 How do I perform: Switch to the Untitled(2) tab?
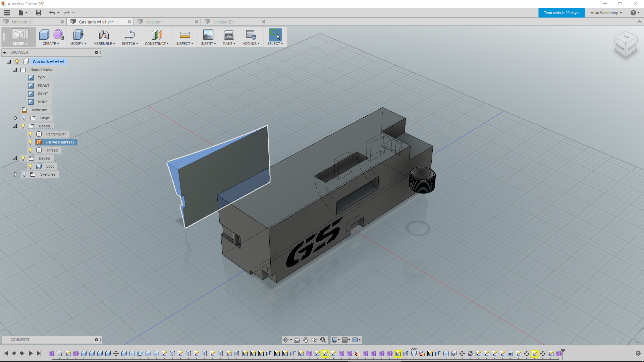pos(224,21)
